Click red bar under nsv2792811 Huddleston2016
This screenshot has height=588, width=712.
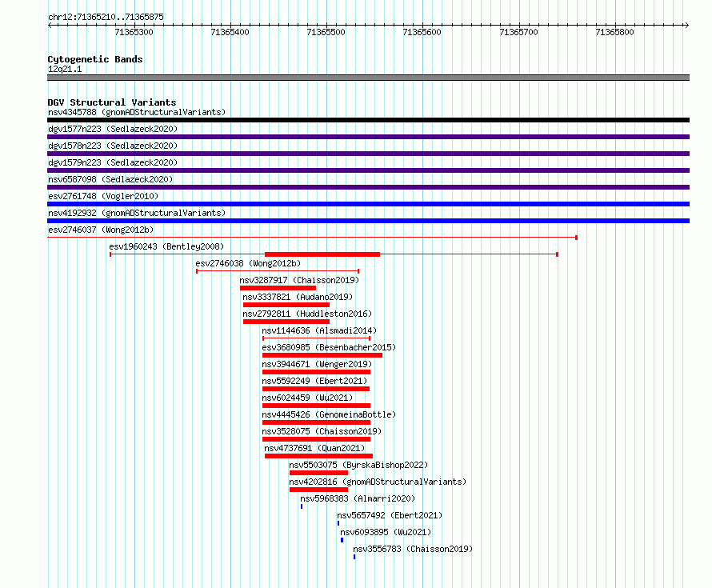(x=286, y=322)
